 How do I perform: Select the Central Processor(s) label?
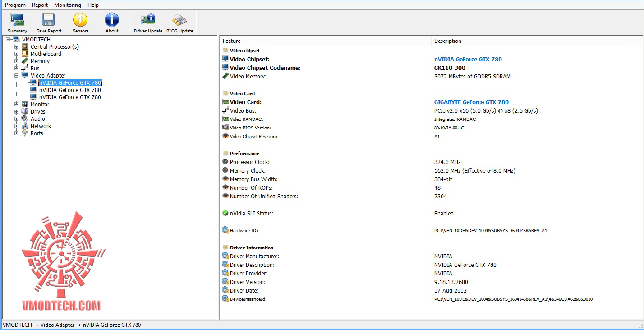[55, 46]
